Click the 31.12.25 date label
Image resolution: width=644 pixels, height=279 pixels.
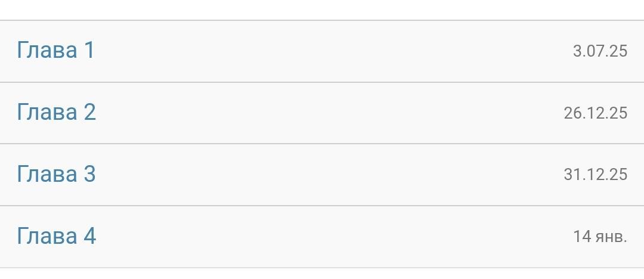pyautogui.click(x=595, y=175)
